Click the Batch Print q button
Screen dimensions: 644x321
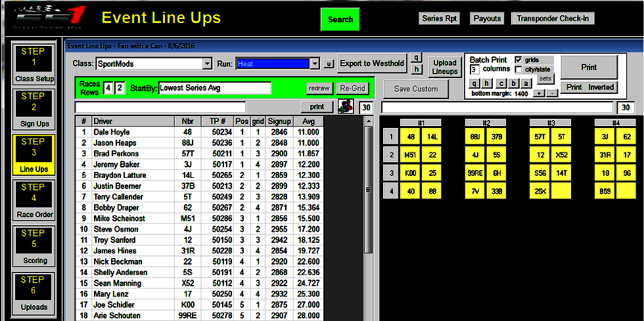474,83
